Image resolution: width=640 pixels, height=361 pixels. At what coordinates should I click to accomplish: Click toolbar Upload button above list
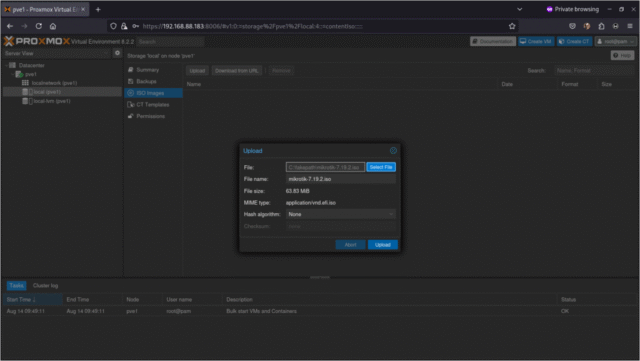197,71
